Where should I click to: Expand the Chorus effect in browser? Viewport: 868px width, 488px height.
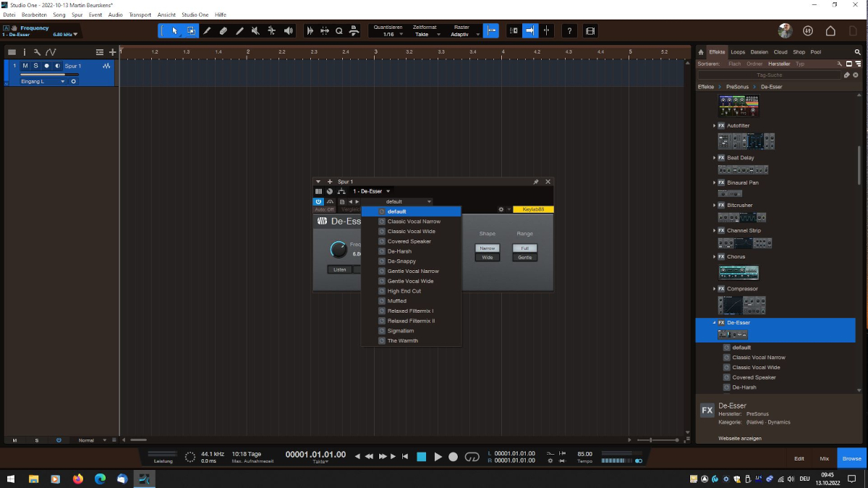(715, 257)
